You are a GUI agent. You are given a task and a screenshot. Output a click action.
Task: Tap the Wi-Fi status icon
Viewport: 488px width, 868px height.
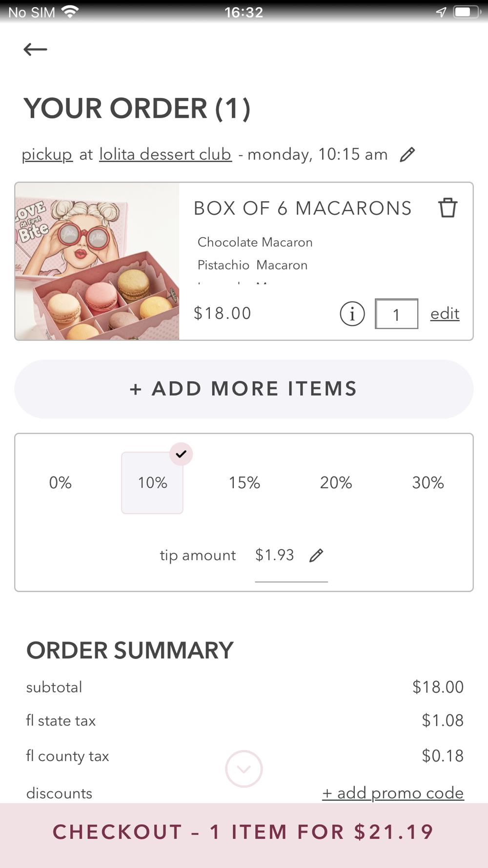pyautogui.click(x=70, y=12)
